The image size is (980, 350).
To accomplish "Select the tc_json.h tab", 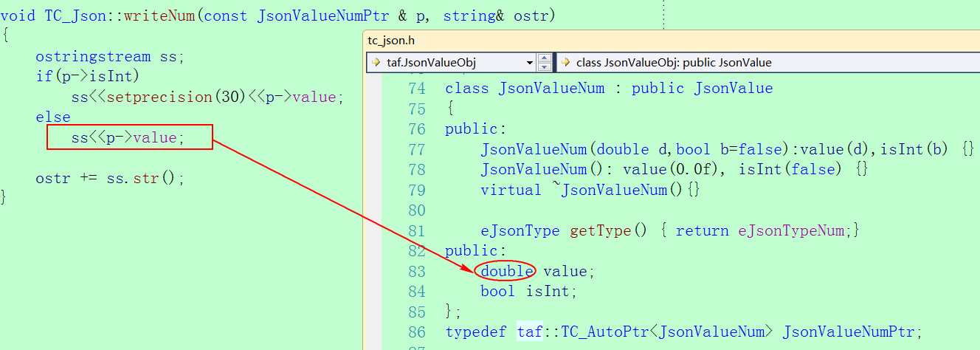I will pos(390,41).
